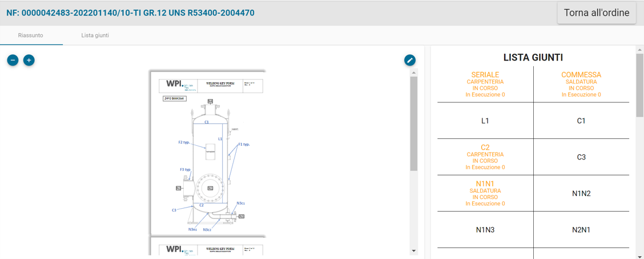Select joint N1N2 in the list
This screenshot has width=644, height=259.
581,193
